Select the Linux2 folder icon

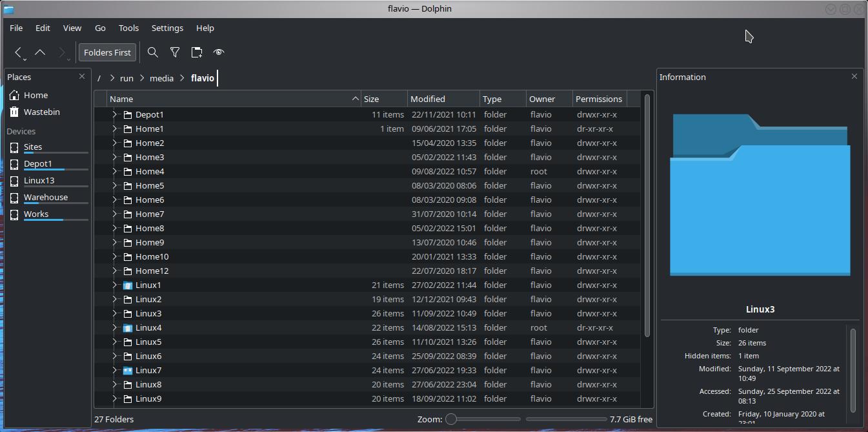point(128,300)
